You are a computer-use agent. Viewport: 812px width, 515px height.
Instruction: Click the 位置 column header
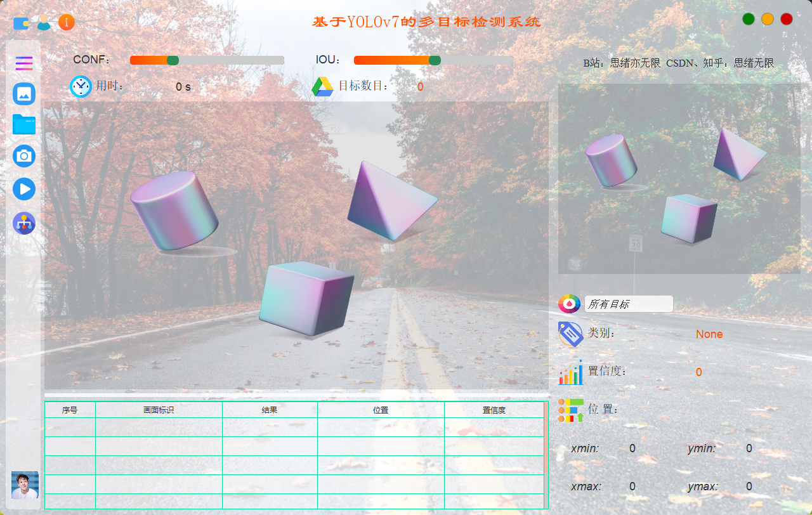[x=381, y=410]
